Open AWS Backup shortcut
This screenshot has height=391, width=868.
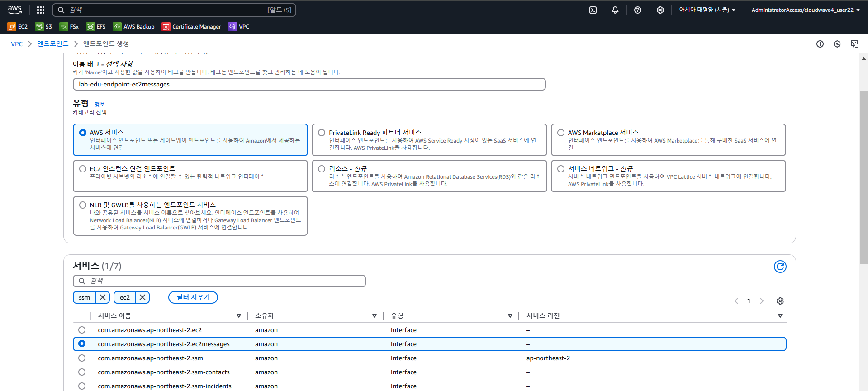click(x=134, y=27)
